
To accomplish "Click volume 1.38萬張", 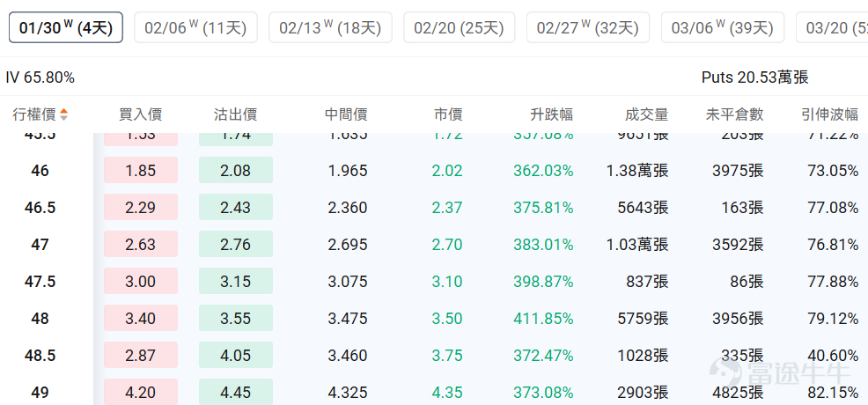I will (636, 171).
